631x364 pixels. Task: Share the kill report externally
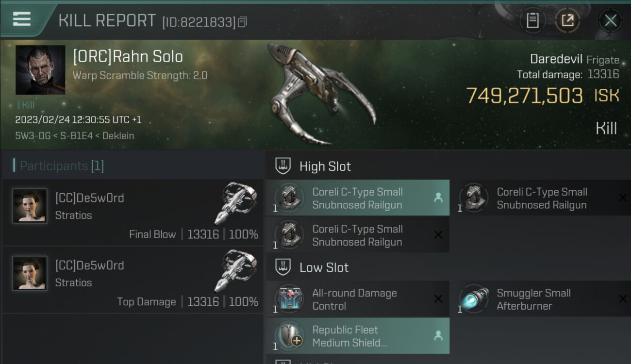567,20
